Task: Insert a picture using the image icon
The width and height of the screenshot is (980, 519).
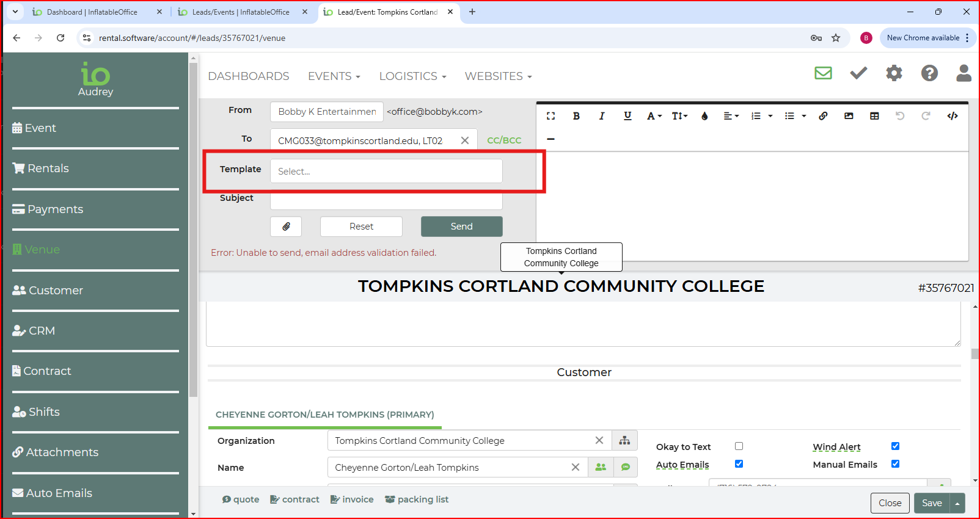Action: click(849, 116)
